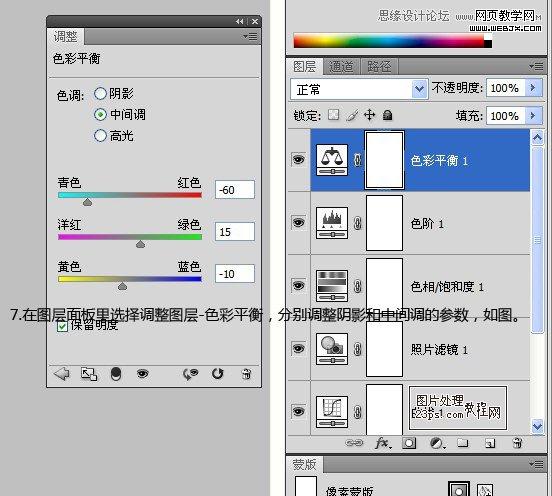
Task: Click the Levels 1 histogram adjustment icon
Action: click(x=332, y=223)
